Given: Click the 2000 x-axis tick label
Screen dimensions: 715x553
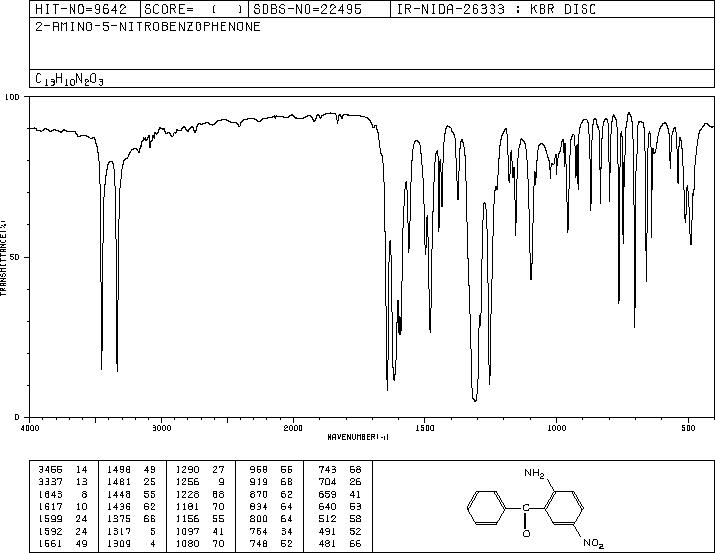Looking at the screenshot, I should pyautogui.click(x=293, y=428).
